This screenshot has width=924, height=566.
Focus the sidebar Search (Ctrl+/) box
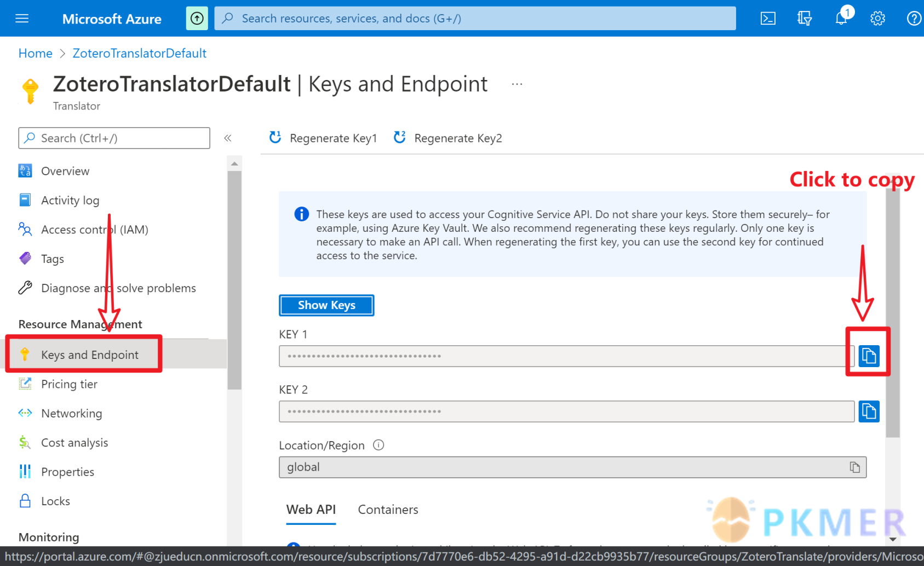[x=114, y=138]
